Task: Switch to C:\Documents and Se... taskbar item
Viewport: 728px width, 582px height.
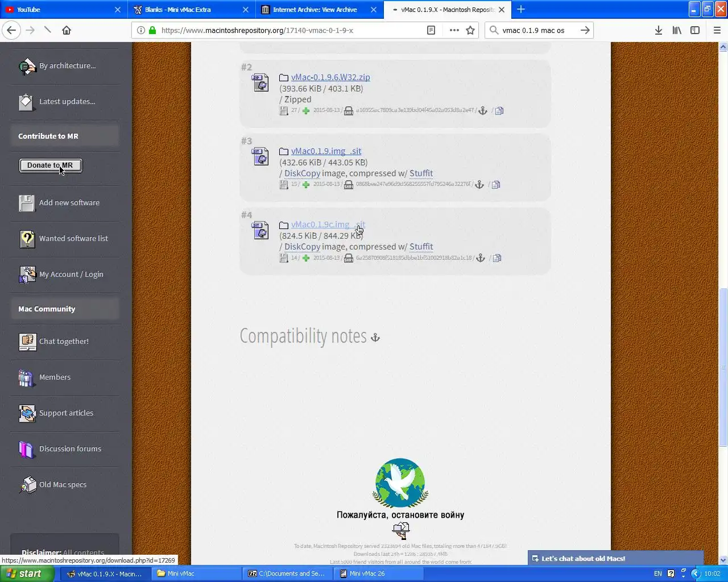Action: (287, 573)
